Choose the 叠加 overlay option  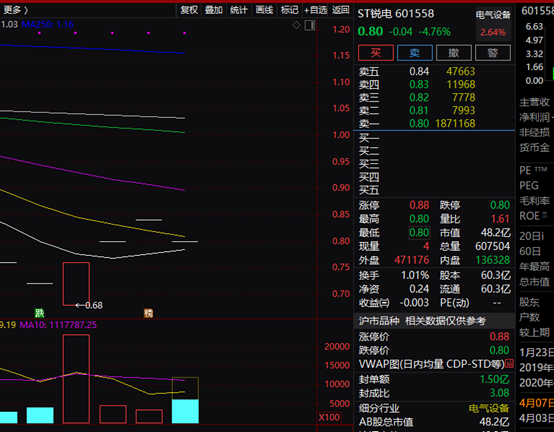coord(214,10)
